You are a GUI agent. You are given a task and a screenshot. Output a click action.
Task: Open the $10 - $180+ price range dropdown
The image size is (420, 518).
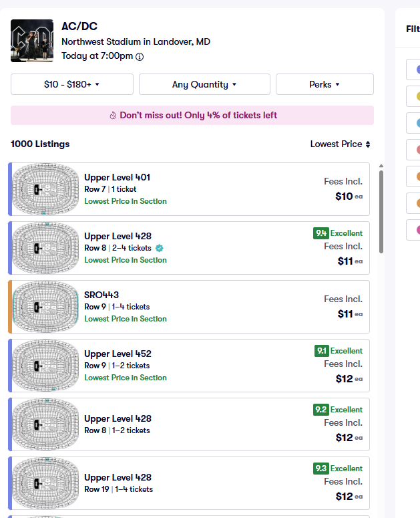pyautogui.click(x=72, y=84)
